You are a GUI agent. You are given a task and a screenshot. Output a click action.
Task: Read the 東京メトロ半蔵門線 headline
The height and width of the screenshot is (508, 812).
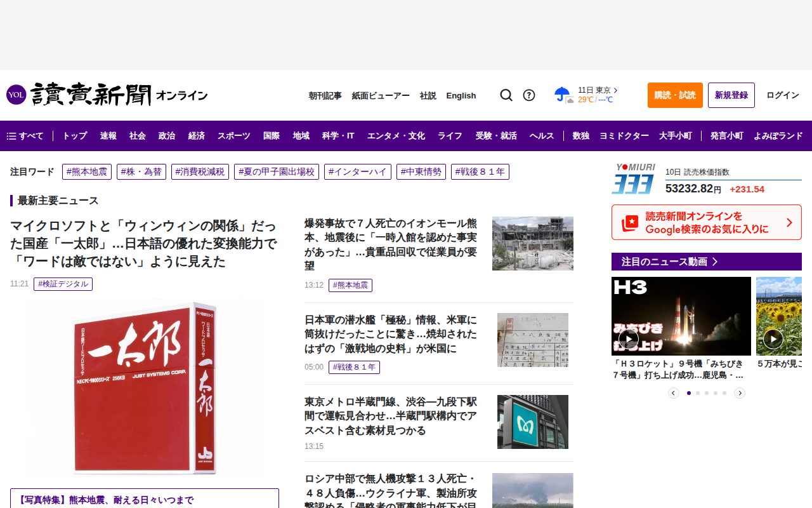click(x=391, y=417)
